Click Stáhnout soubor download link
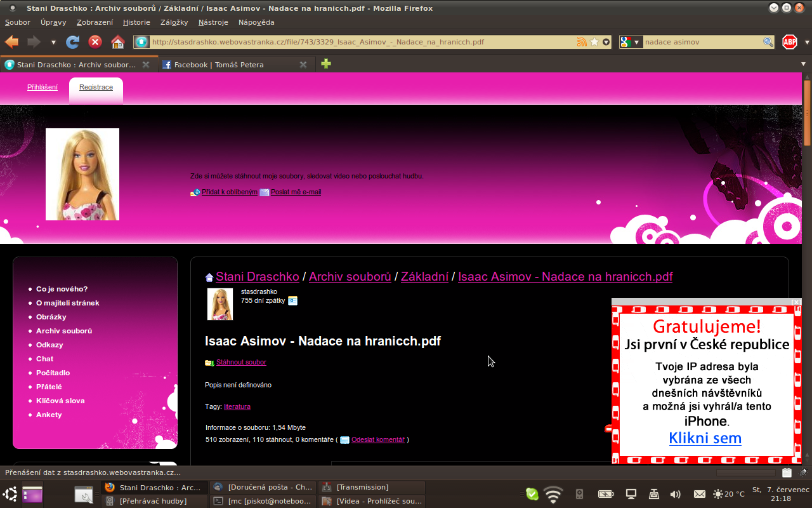812x508 pixels. [x=241, y=362]
